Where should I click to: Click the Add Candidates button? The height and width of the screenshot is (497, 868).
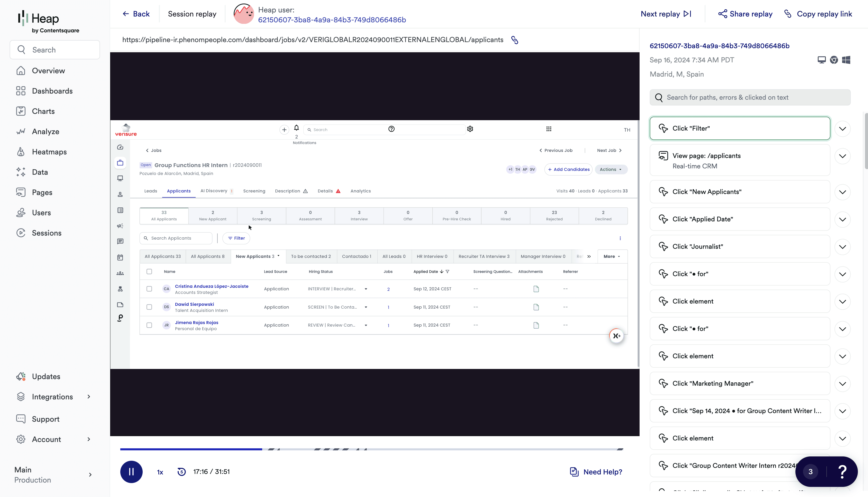tap(569, 169)
